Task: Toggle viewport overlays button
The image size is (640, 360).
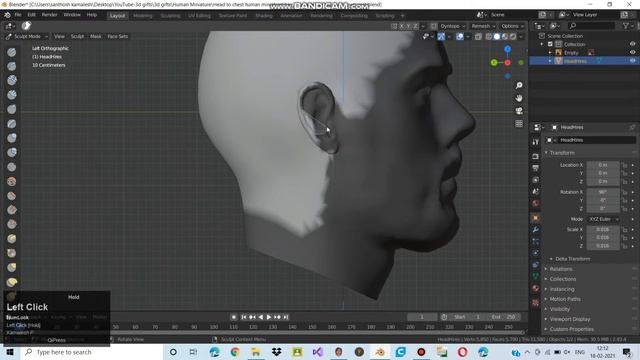Action: tap(460, 37)
